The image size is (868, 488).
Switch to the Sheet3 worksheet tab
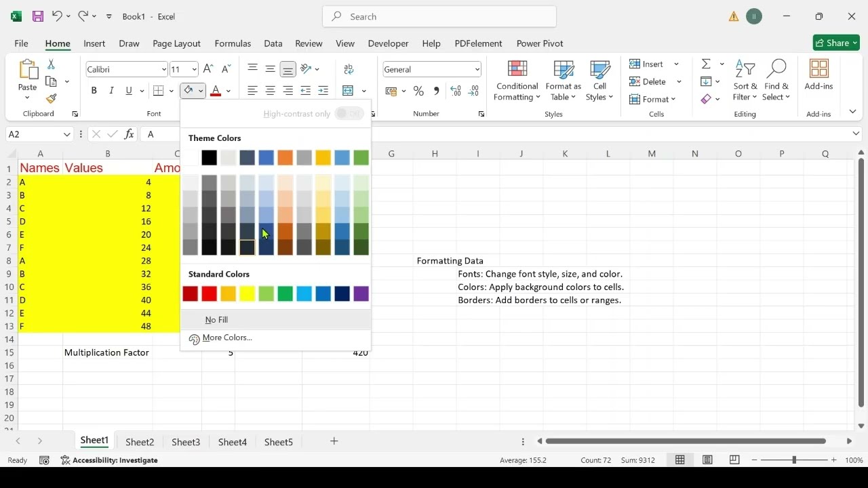pyautogui.click(x=186, y=442)
